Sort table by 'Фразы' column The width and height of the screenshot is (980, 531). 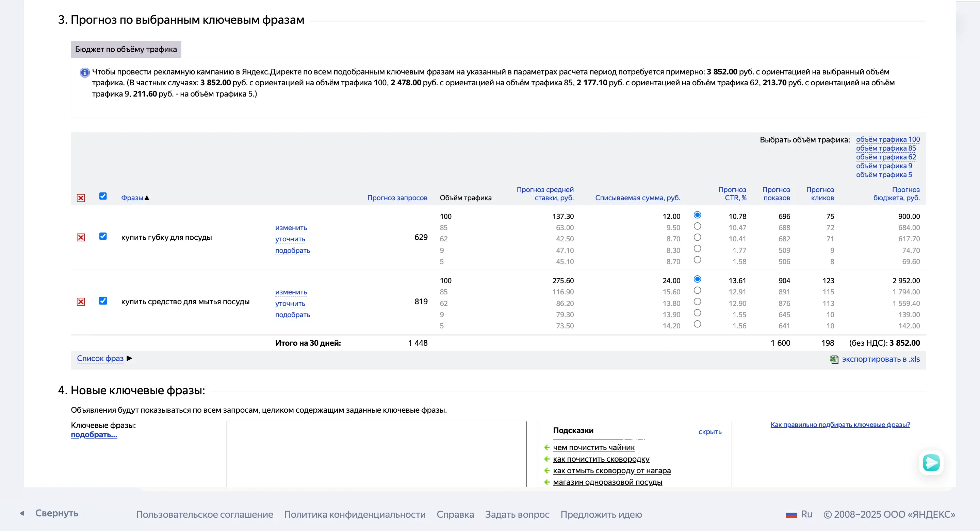(x=132, y=198)
